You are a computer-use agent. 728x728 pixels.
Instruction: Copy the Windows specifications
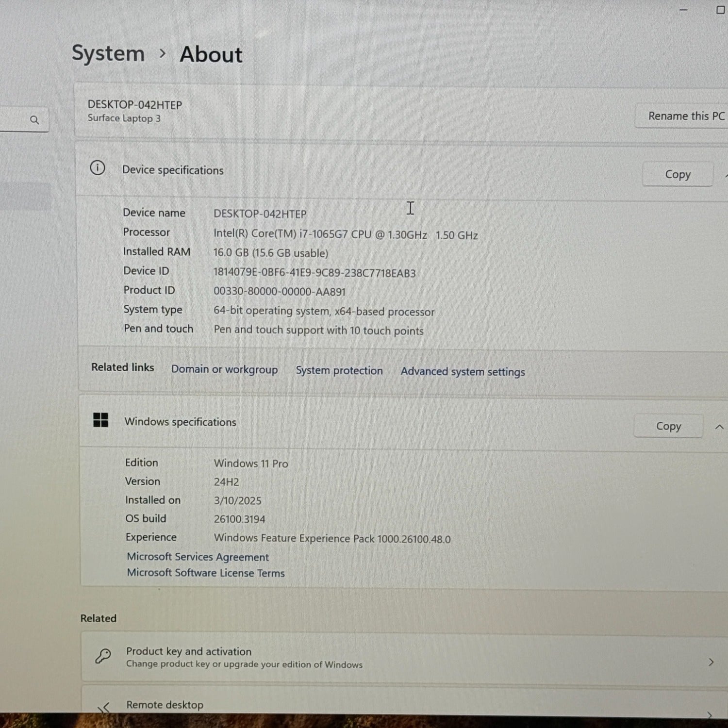(668, 426)
